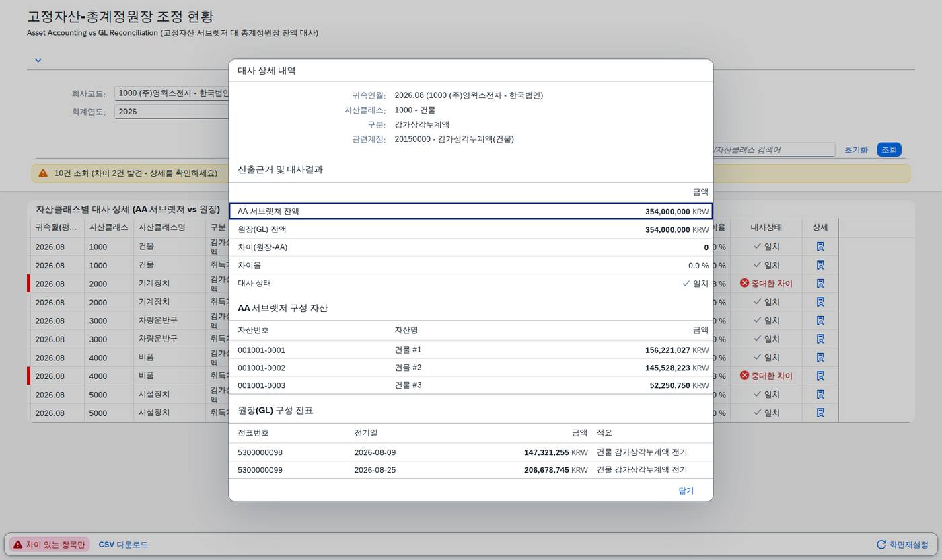942x560 pixels.
Task: Click the 조회 search button
Action: point(889,150)
